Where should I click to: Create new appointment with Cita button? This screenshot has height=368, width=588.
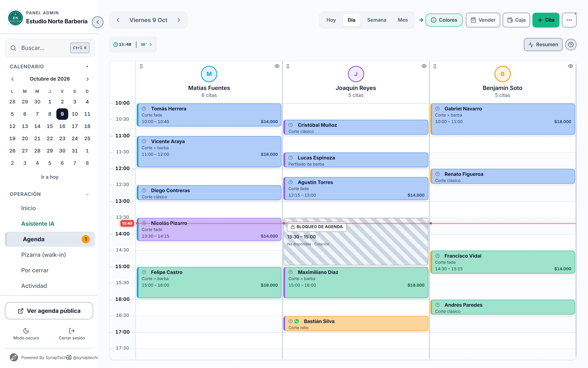pos(546,20)
